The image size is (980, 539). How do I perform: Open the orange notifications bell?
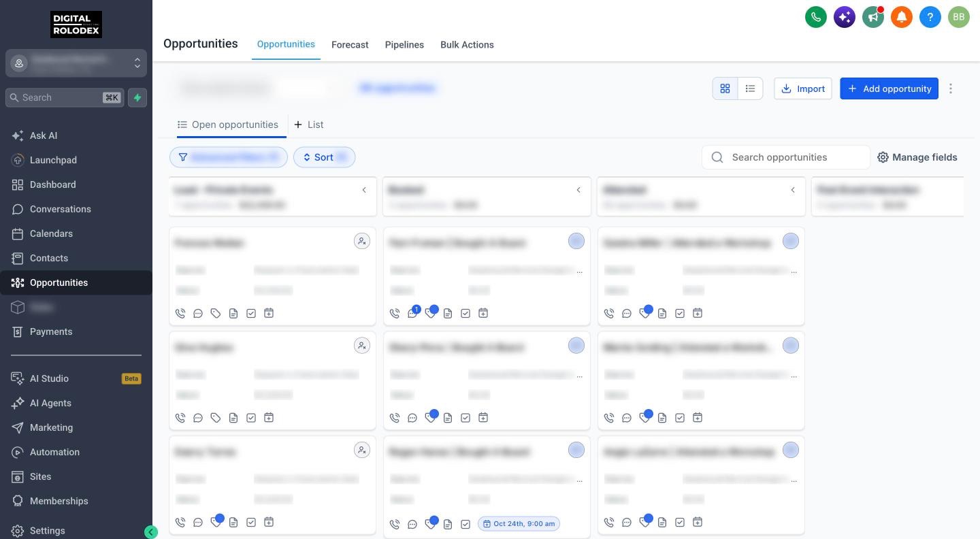tap(902, 17)
